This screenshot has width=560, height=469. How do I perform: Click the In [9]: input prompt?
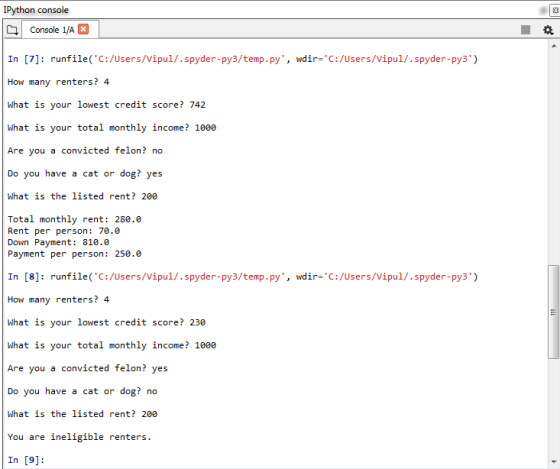26,460
